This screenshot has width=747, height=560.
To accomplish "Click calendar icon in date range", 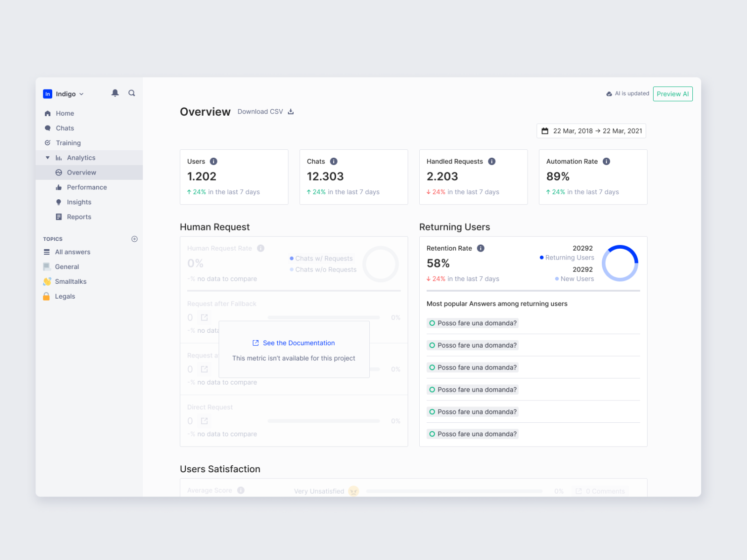I will coord(545,131).
